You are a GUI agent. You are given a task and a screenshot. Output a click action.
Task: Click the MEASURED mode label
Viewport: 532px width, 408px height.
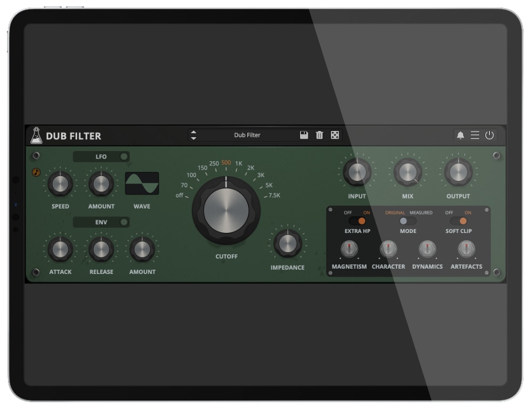[421, 213]
